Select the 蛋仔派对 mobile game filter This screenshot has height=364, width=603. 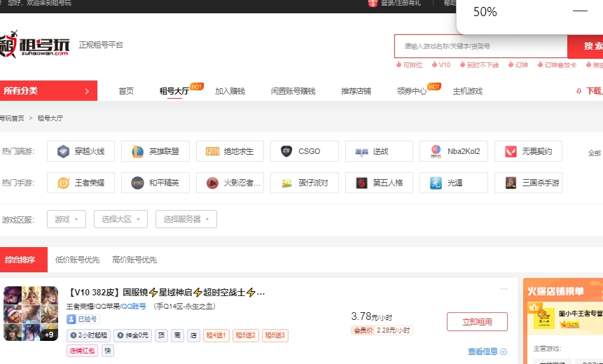pos(305,183)
